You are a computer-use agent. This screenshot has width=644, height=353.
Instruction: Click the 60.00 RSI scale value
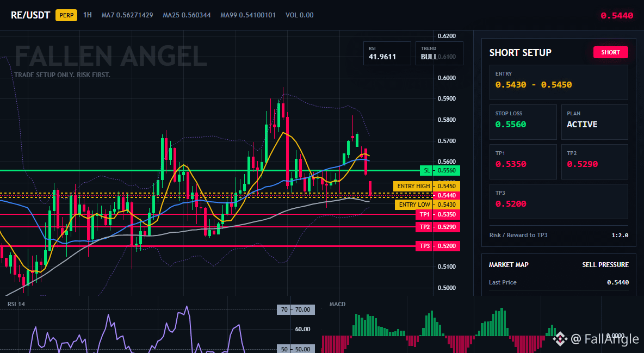(302, 329)
